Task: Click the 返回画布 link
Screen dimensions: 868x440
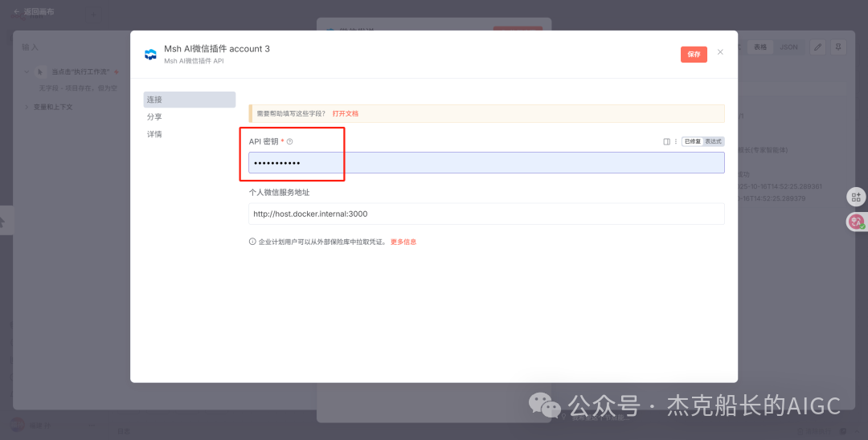Action: pos(39,11)
